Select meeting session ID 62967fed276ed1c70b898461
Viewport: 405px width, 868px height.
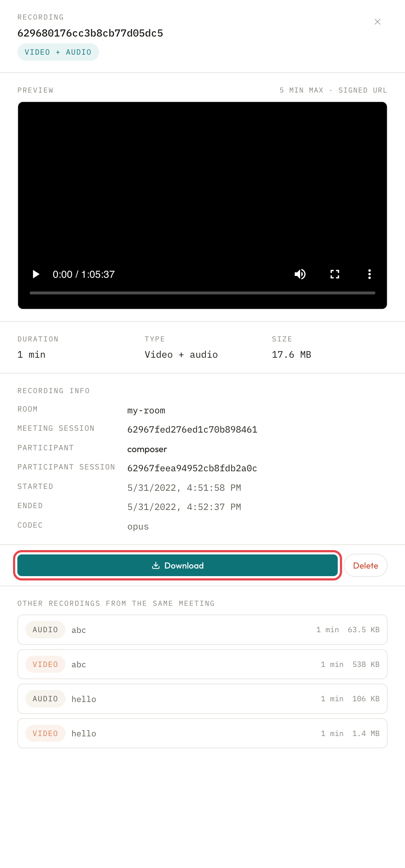[192, 430]
